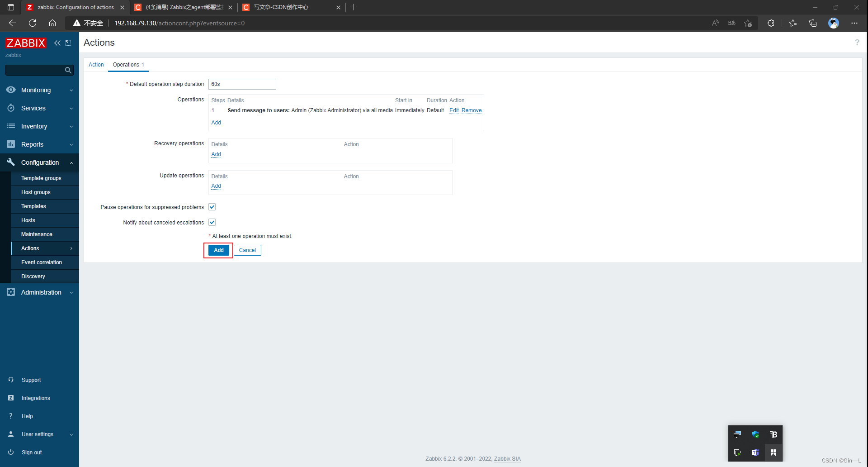Open Maintenance menu item
The image size is (868, 467).
[37, 234]
